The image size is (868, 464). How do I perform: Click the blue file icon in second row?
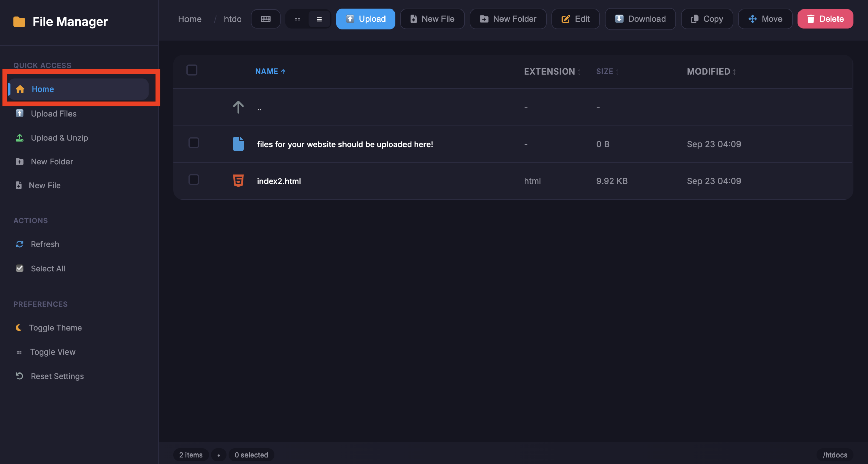(238, 144)
